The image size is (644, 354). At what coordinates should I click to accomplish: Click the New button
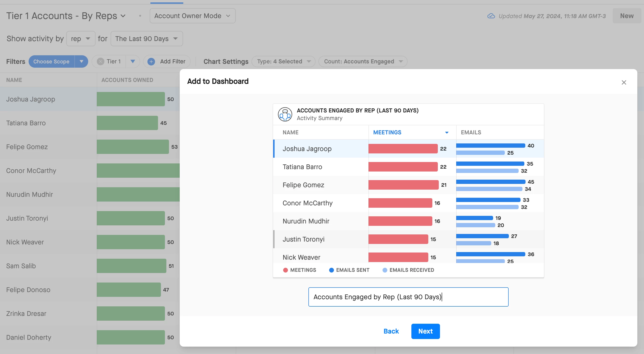tap(627, 16)
